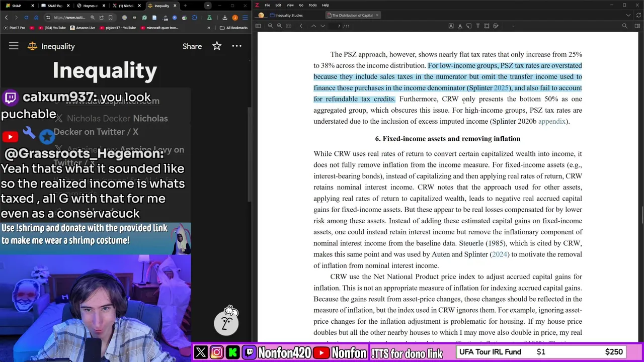644x362 pixels.
Task: Open the piglord17 - YouTube bookmark
Action: point(118,28)
